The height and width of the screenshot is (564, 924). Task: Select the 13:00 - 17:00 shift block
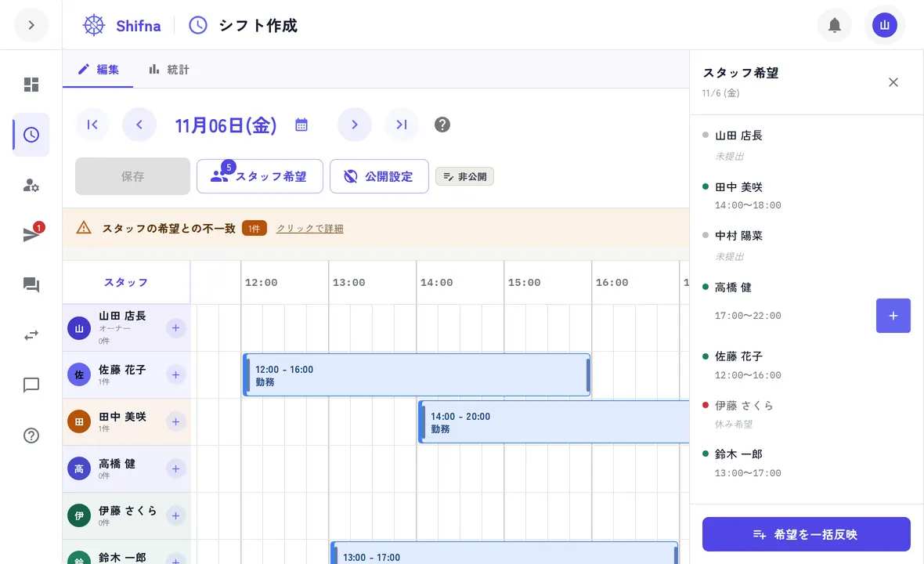504,553
